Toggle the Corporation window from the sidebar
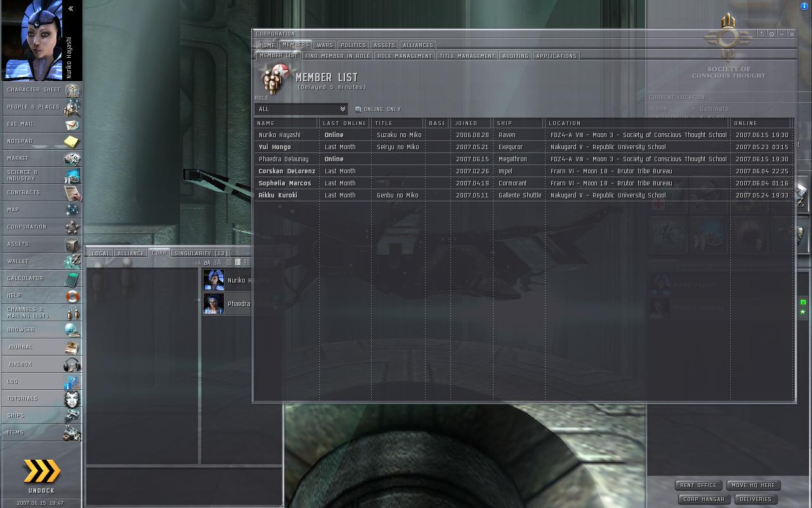This screenshot has height=508, width=812. [x=41, y=227]
